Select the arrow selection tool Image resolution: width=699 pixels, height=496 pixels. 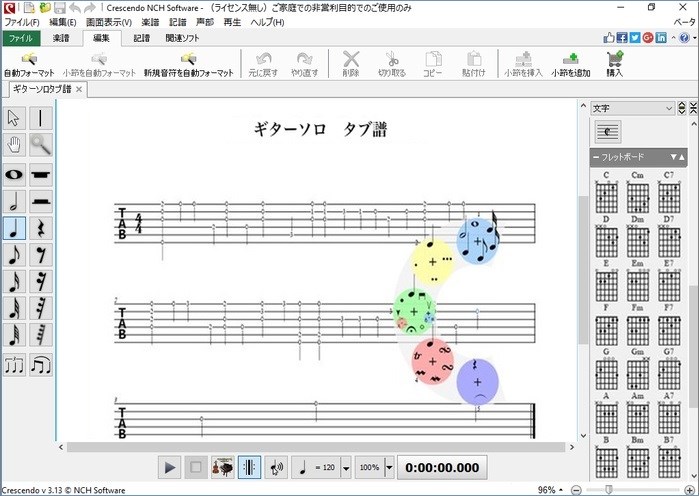pos(14,119)
